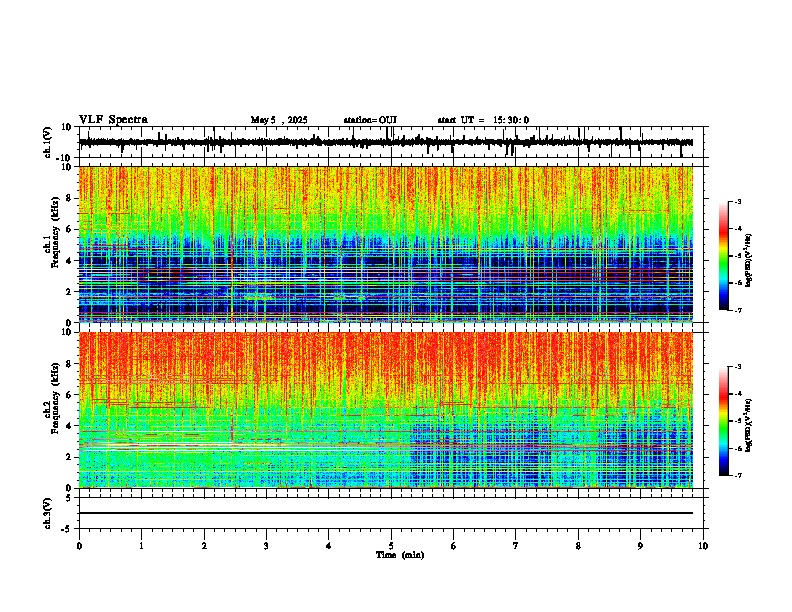Click the ch.2 color scale log(PSD) unit label
Image resolution: width=792 pixels, height=612 pixels.
click(x=749, y=425)
